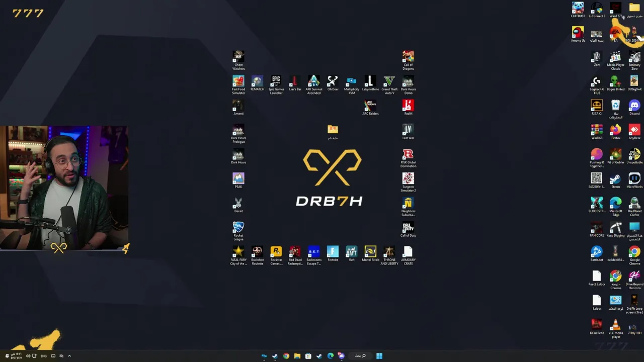This screenshot has width=644, height=362.
Task: Open the AnyDesk shortcut
Action: [x=634, y=132]
